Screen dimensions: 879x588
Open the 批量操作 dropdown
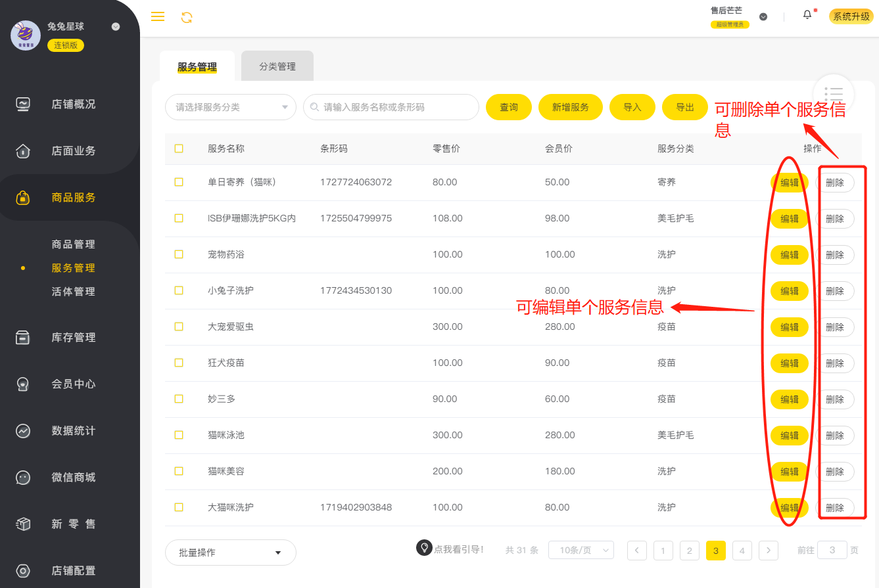(230, 553)
